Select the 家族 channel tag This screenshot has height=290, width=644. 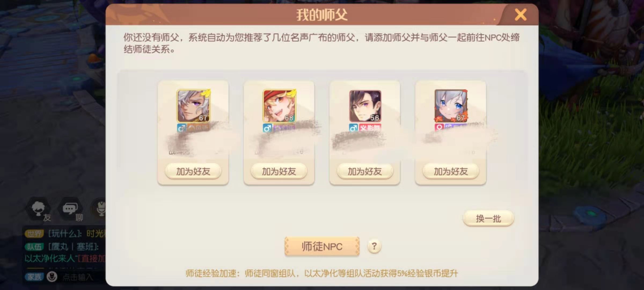click(34, 277)
